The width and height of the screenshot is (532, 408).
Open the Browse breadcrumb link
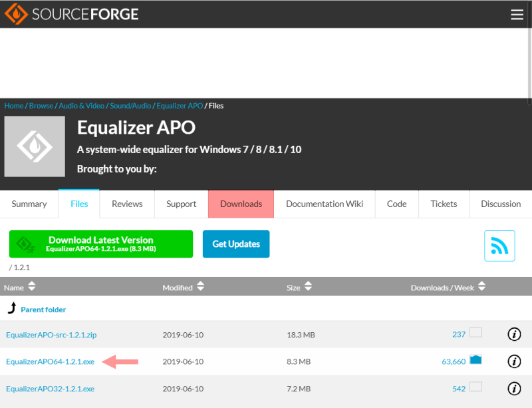[x=41, y=106]
